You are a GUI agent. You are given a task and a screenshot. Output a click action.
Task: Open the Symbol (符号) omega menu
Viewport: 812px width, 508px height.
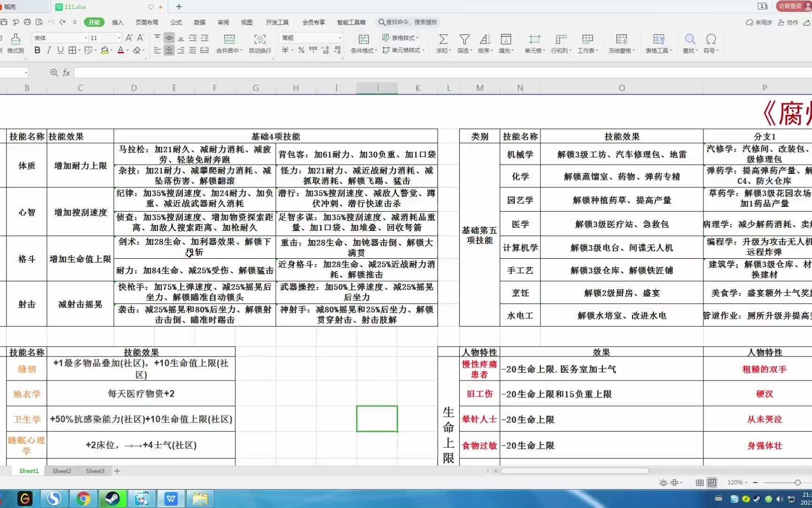(711, 43)
